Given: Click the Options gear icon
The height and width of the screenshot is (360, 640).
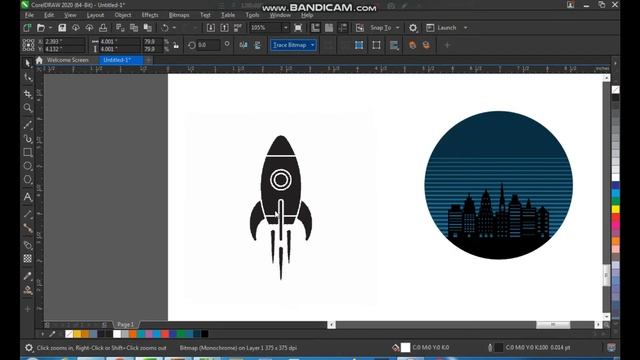Looking at the screenshot, I should 413,28.
